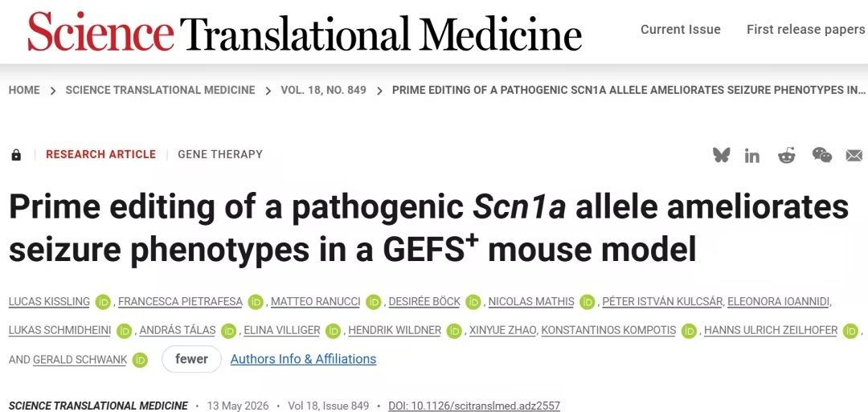This screenshot has height=412, width=868.
Task: Open Lucas Kissling's ORCID iD icon
Action: [103, 302]
